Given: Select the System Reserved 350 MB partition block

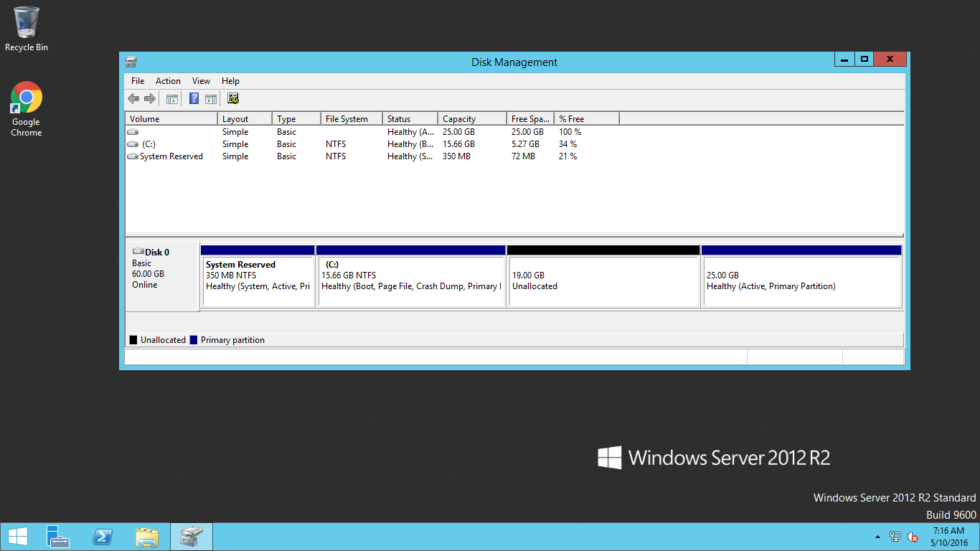Looking at the screenshot, I should [258, 276].
